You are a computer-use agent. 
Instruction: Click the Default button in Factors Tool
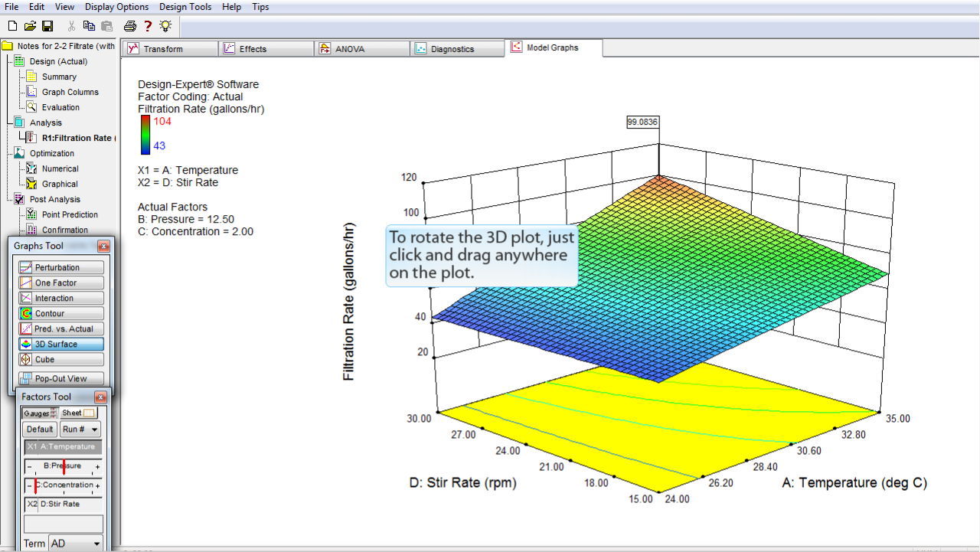coord(40,430)
